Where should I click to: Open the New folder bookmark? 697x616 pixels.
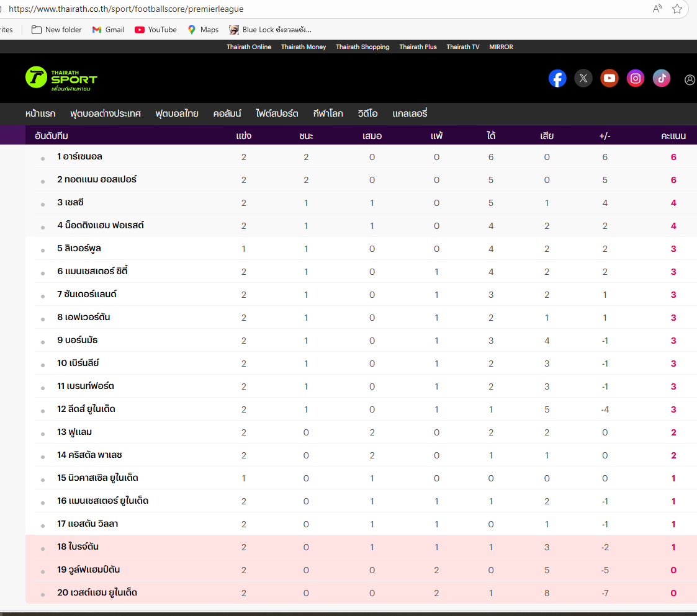coord(56,30)
